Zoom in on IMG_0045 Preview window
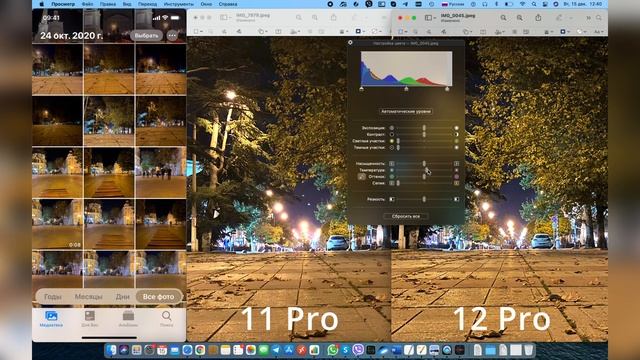The image size is (640, 360). 520,18
